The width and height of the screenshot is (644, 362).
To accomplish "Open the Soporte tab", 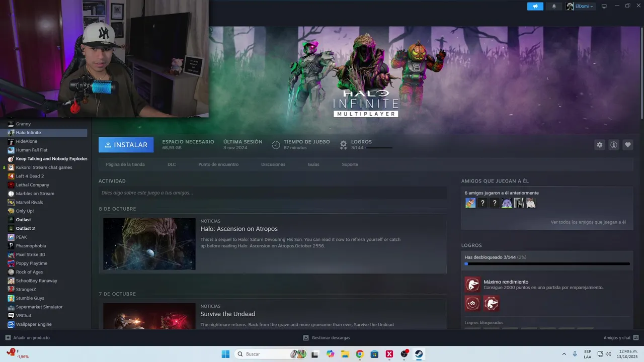I will pos(350,164).
